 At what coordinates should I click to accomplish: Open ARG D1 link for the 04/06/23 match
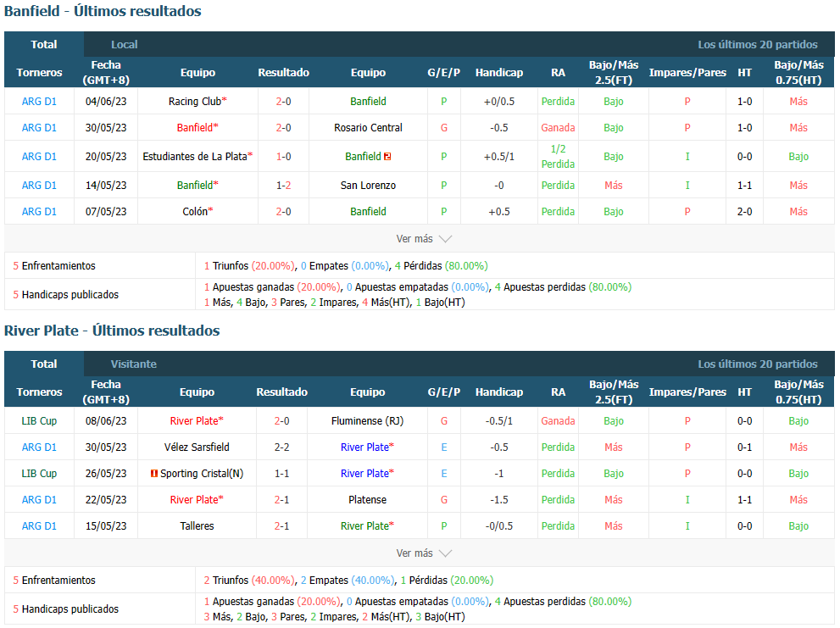coord(39,101)
